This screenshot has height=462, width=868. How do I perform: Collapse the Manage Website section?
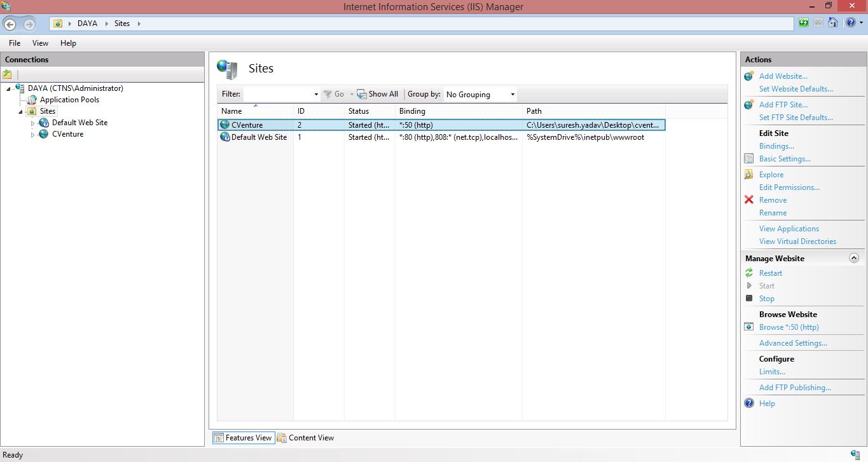coord(854,258)
